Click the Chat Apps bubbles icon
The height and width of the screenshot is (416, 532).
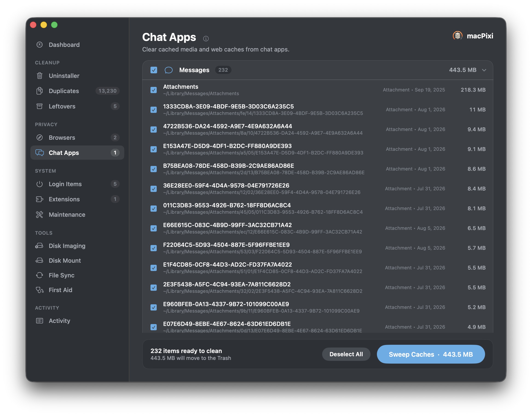40,153
